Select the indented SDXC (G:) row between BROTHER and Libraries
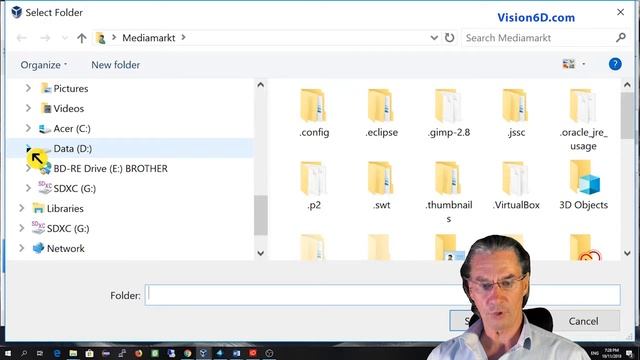Viewport: 640px width, 360px height. pos(75,188)
